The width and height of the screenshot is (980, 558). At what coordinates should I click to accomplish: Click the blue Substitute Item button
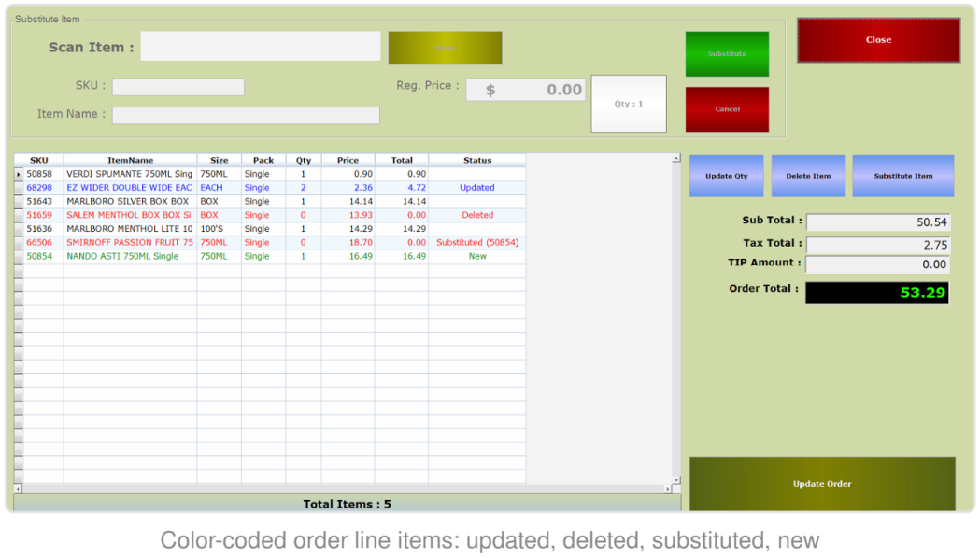(x=903, y=176)
